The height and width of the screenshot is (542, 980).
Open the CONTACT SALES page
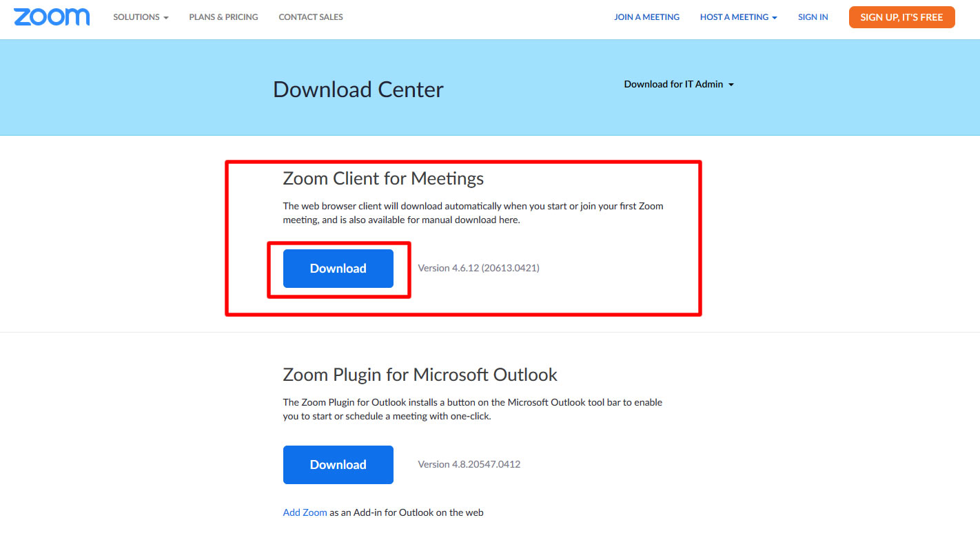tap(311, 17)
